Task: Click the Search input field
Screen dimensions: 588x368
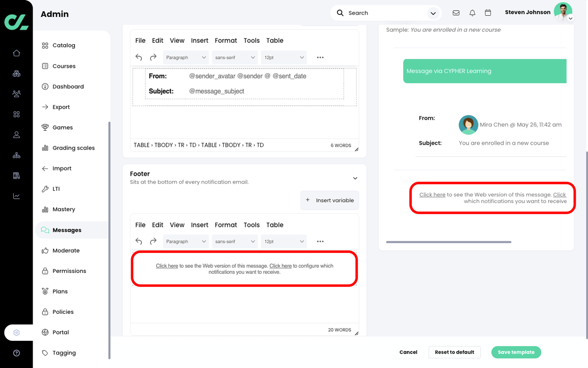Action: (x=386, y=13)
